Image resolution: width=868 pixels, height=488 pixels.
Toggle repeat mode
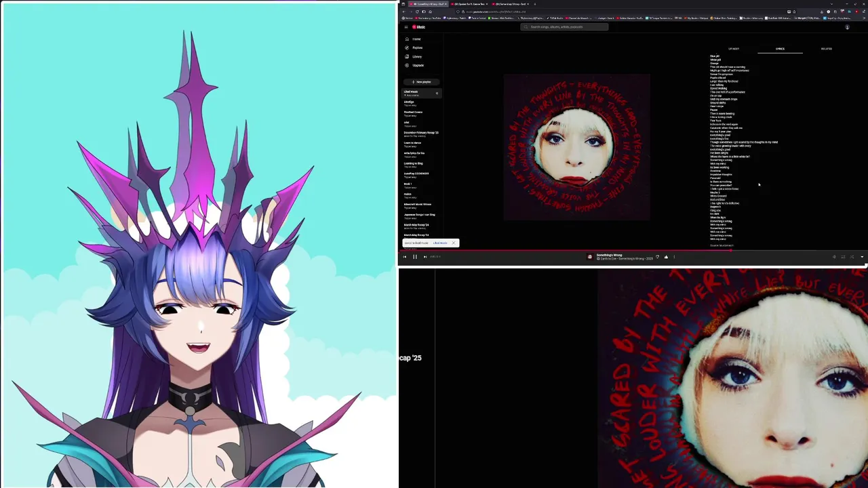843,257
